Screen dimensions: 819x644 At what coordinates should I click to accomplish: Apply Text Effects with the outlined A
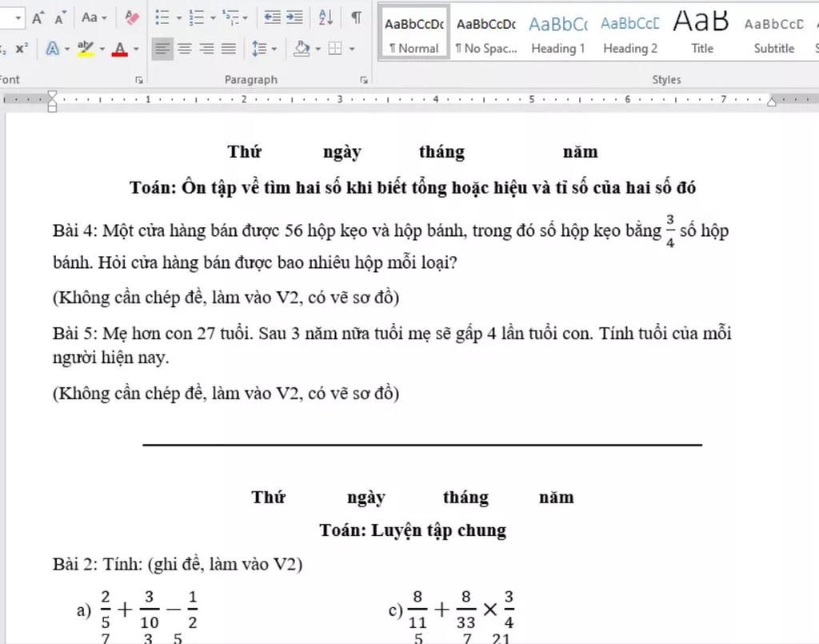(52, 49)
